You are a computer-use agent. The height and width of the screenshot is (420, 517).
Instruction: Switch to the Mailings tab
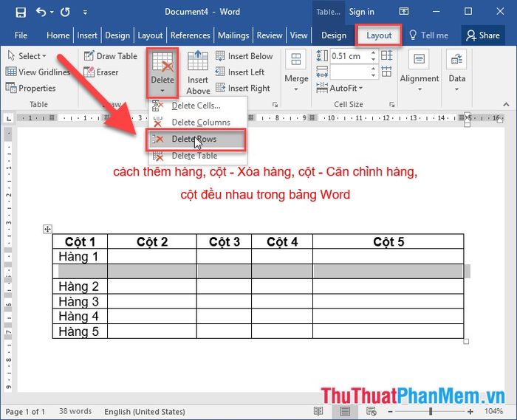coord(233,35)
